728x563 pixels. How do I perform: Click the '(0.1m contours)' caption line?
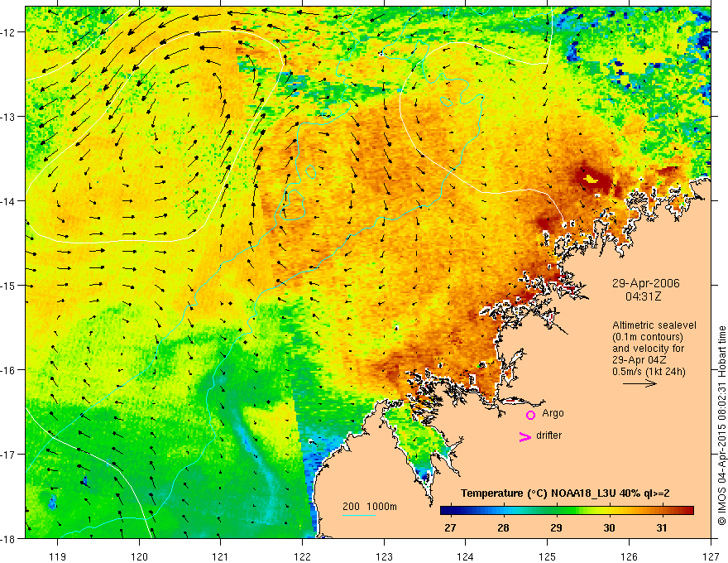648,337
